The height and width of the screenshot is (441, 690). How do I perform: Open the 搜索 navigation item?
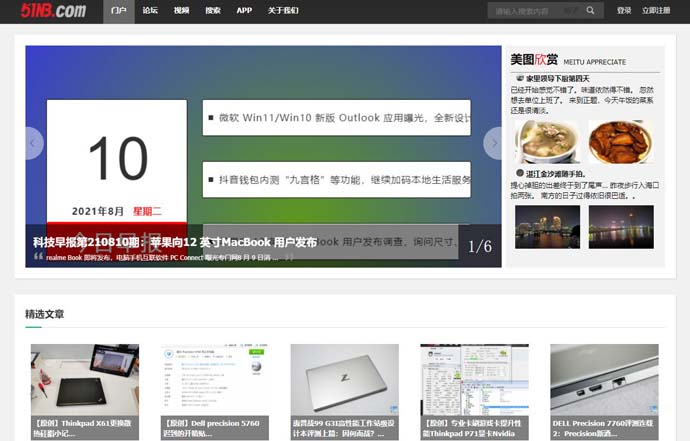click(x=212, y=11)
